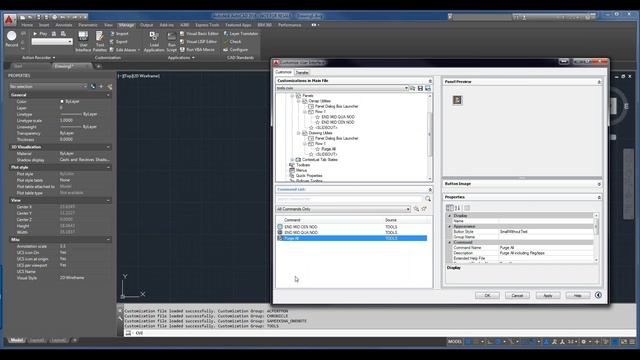This screenshot has height=360, width=640.
Task: Collapse the dialog's Properties pane
Action: tap(599, 197)
